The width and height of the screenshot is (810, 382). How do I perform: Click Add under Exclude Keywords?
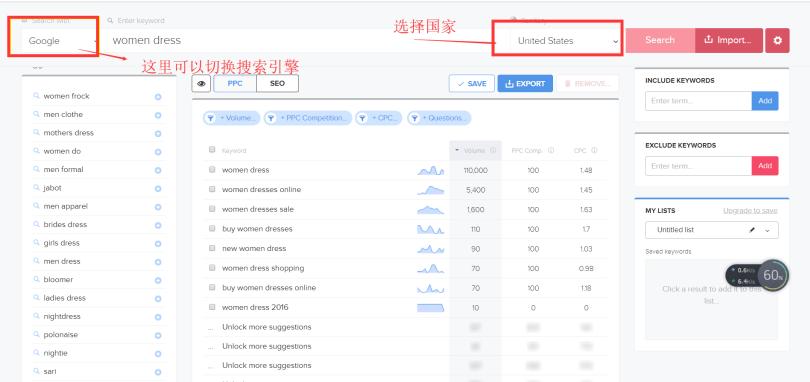coord(765,166)
